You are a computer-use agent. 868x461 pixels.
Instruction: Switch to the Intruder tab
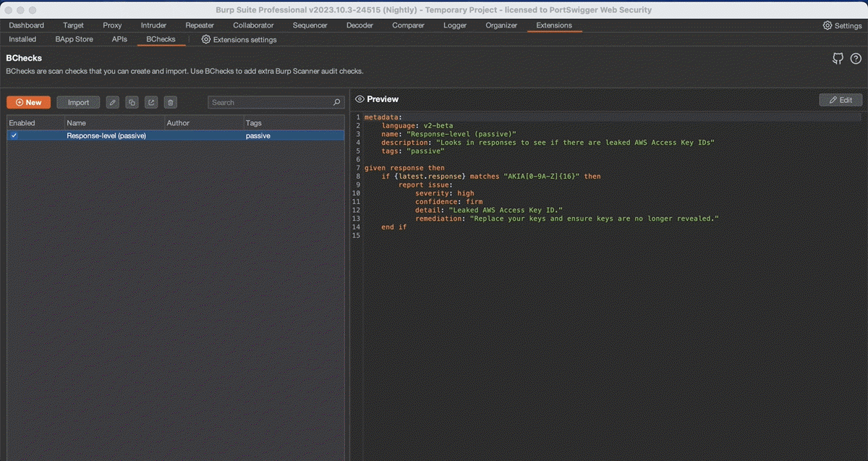[x=153, y=25]
